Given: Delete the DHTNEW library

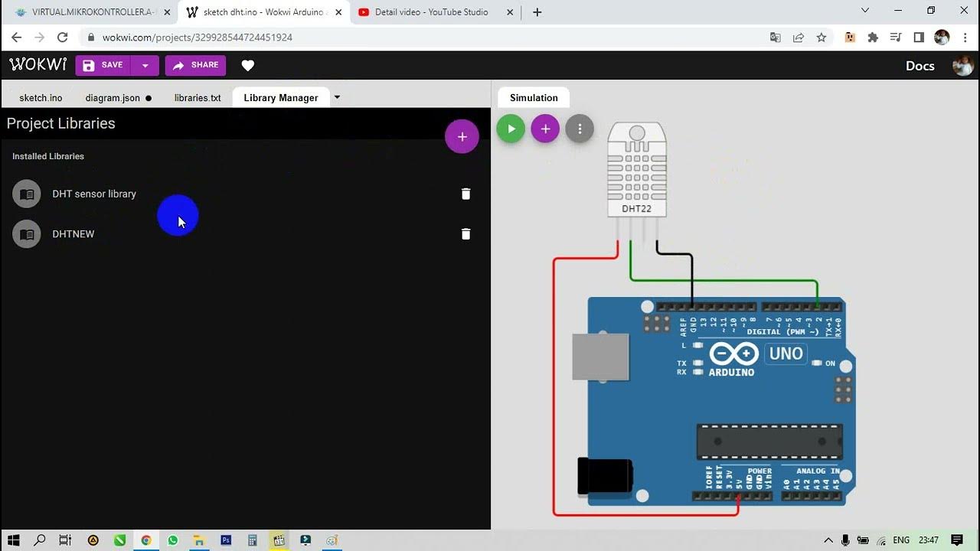Looking at the screenshot, I should [465, 233].
